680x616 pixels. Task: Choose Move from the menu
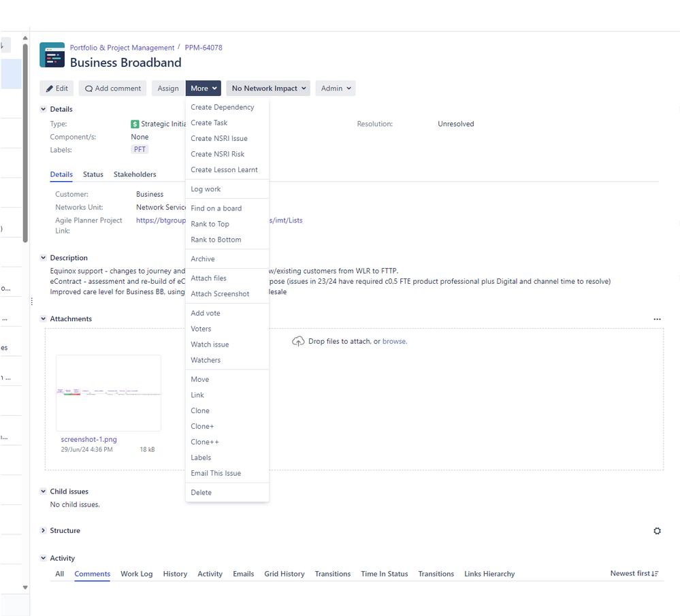pos(227,379)
